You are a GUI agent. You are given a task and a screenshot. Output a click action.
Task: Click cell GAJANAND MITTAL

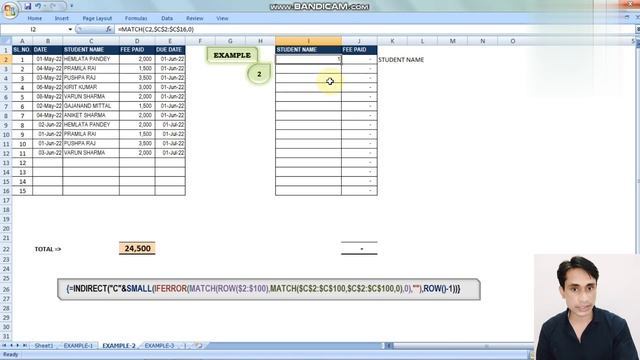[x=91, y=106]
